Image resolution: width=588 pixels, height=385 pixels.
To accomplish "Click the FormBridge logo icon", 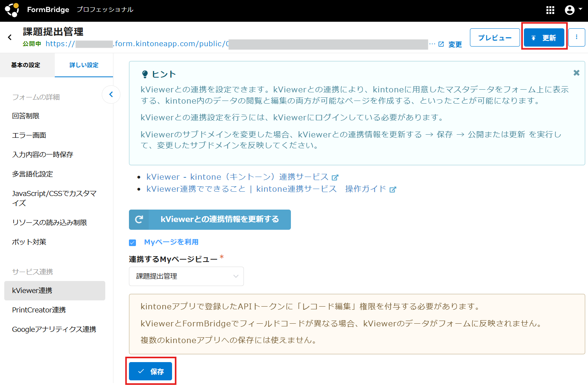I will click(x=12, y=10).
